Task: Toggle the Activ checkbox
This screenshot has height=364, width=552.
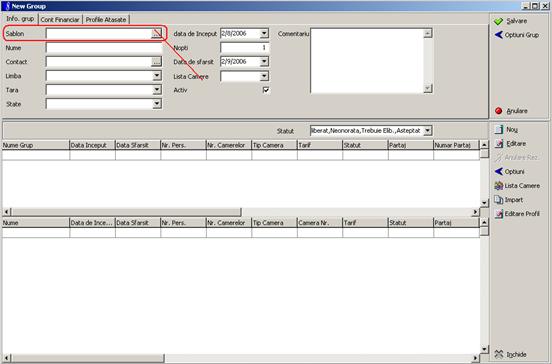Action: 266,90
